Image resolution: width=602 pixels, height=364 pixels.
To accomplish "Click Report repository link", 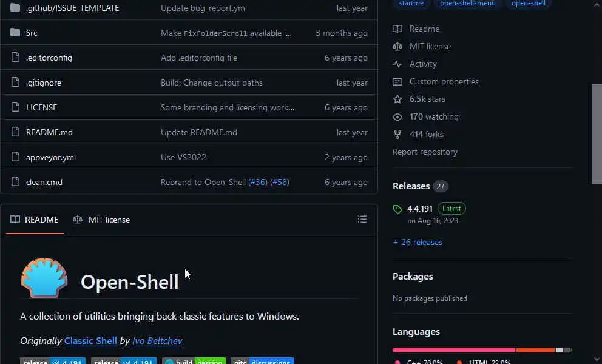I will 425,152.
